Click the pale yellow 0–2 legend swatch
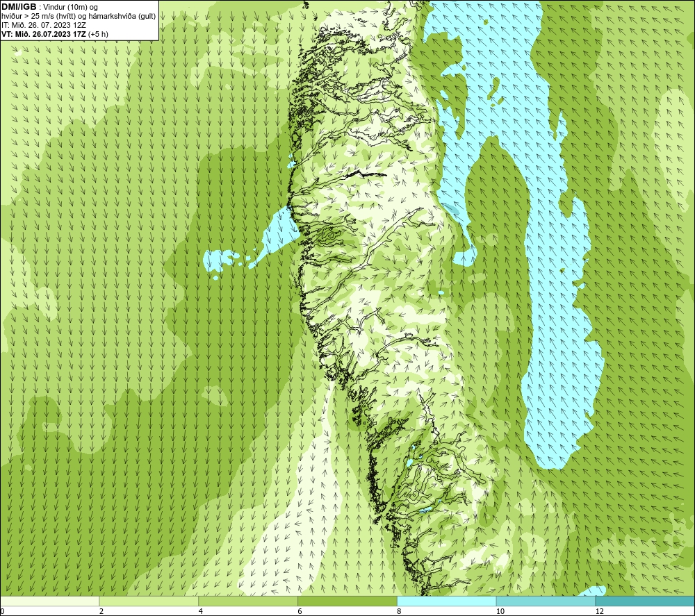 pos(49,601)
